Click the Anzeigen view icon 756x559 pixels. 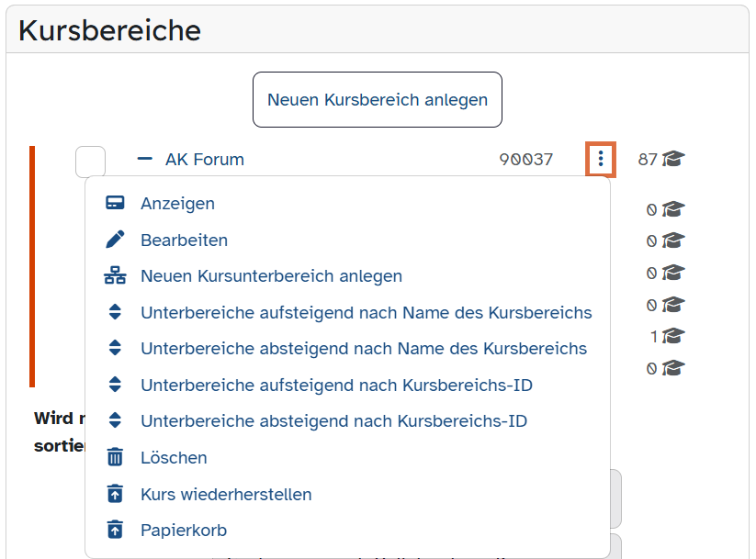pyautogui.click(x=115, y=204)
